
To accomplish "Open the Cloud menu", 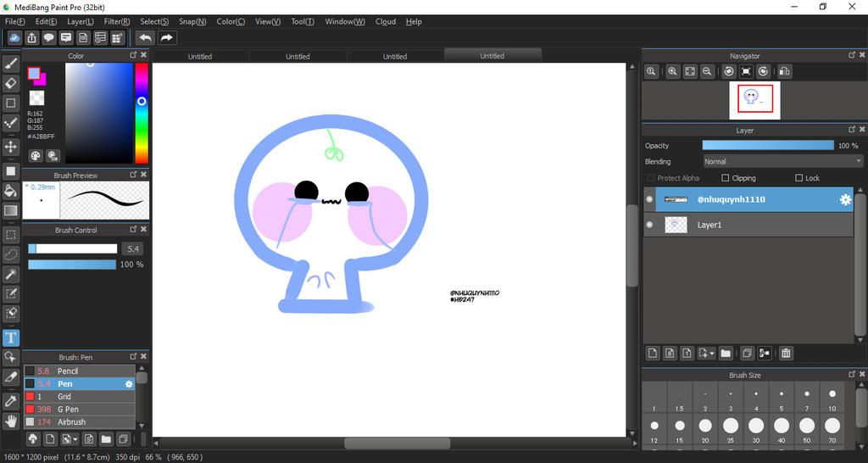I will click(x=386, y=21).
